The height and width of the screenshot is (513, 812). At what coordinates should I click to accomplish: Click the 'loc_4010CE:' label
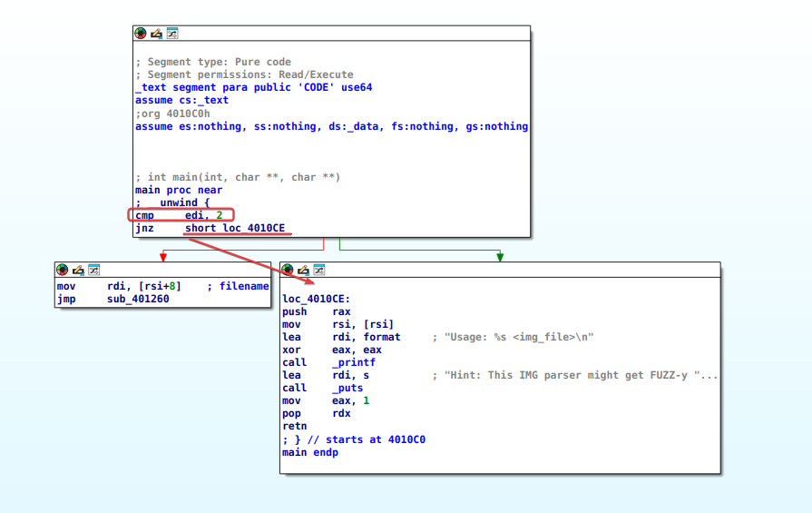[x=317, y=299]
